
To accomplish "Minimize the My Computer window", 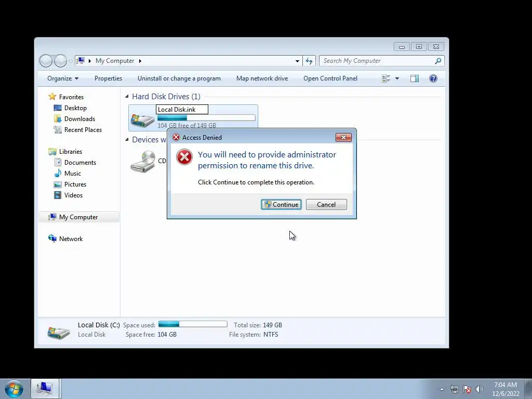I will (x=402, y=46).
